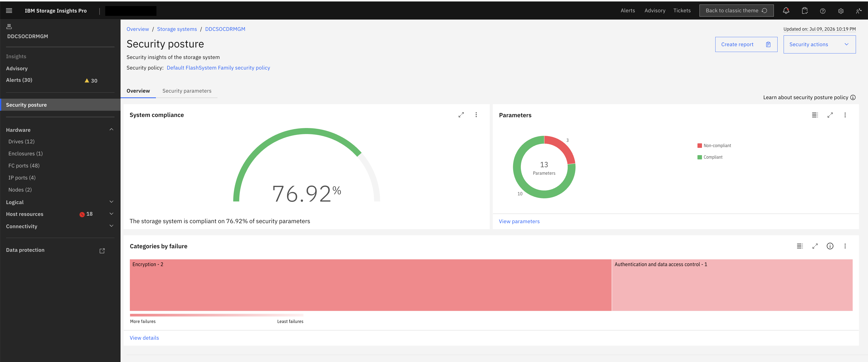Toggle the Non-compliant legend entry
The height and width of the screenshot is (362, 868).
[x=714, y=145]
